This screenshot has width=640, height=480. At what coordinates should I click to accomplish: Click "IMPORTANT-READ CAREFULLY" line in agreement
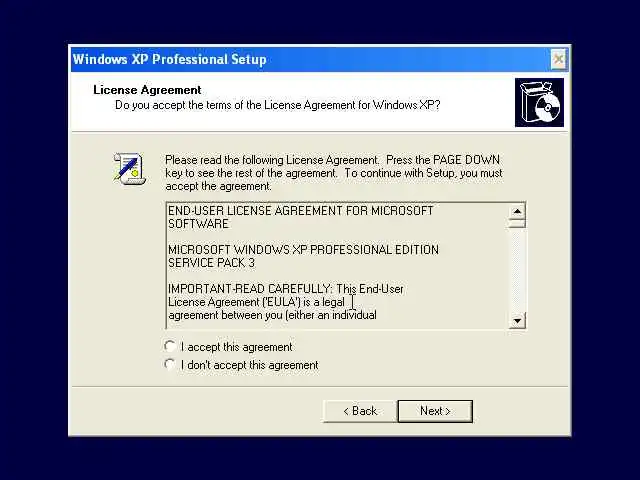[x=285, y=289]
